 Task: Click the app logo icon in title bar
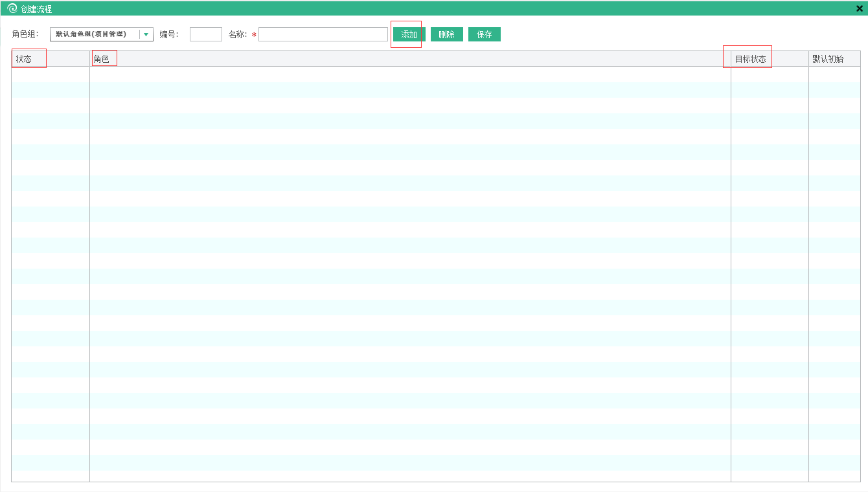point(12,8)
